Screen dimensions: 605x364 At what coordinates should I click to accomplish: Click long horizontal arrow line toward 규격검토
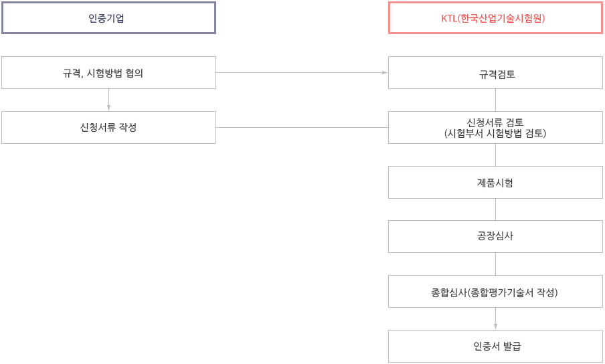click(x=299, y=72)
